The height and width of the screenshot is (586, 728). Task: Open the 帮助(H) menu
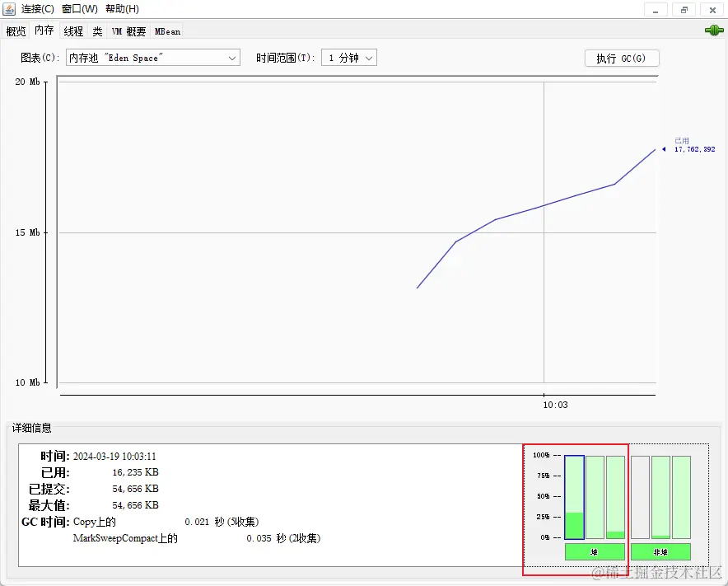[122, 9]
